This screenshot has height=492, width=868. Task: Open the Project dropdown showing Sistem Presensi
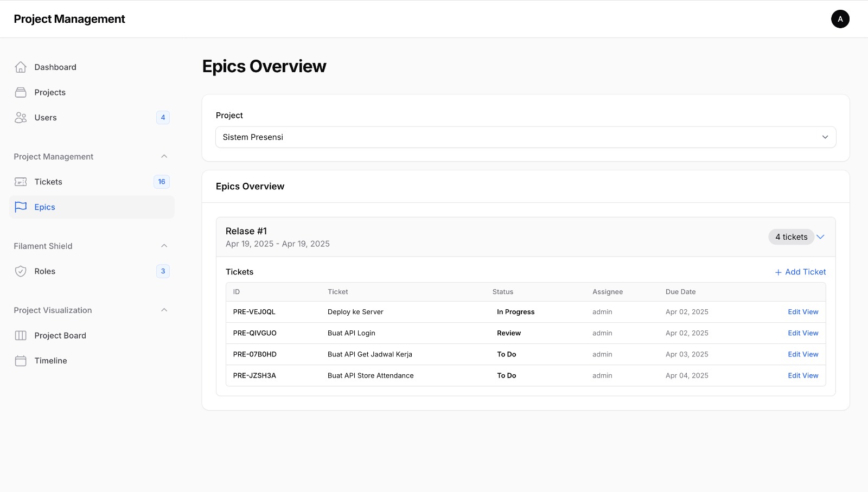(x=526, y=137)
